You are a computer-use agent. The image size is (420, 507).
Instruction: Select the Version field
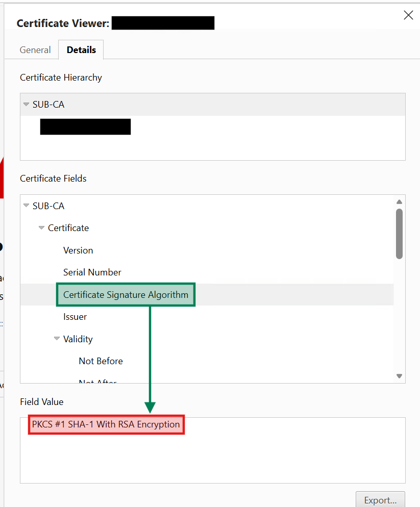point(78,250)
